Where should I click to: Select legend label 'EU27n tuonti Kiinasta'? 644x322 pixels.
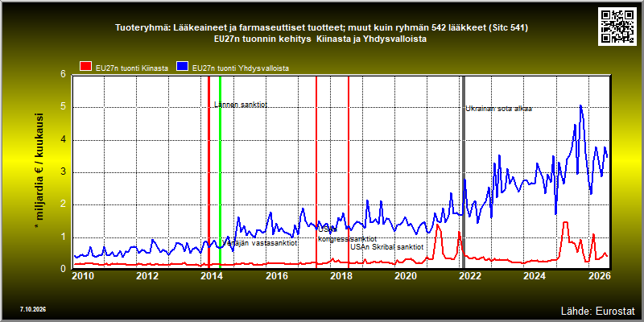pyautogui.click(x=131, y=68)
